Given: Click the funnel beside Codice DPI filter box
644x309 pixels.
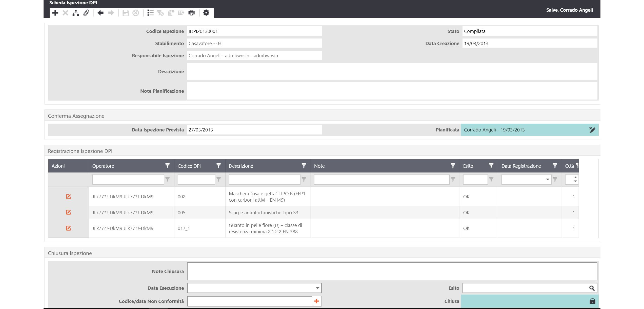Looking at the screenshot, I should pyautogui.click(x=218, y=179).
